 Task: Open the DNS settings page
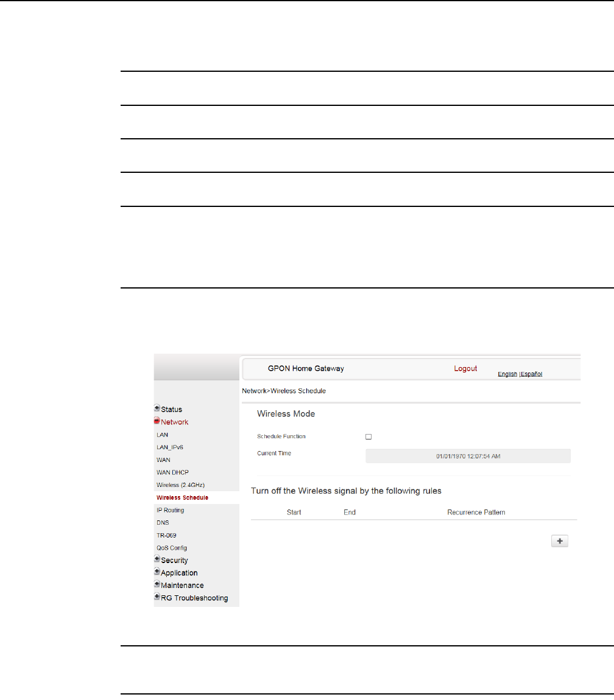163,523
